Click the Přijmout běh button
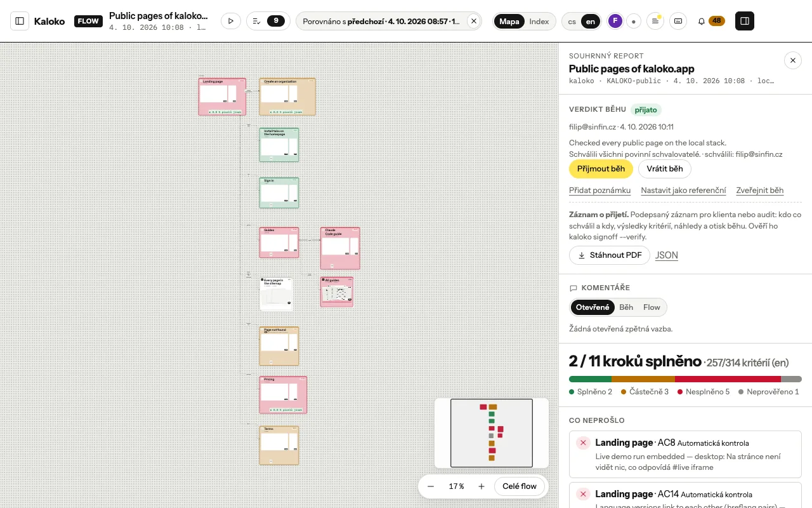 [x=601, y=169]
